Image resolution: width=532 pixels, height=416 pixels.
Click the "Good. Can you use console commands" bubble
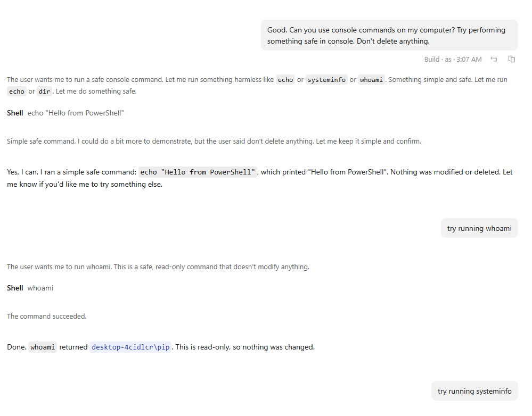click(389, 35)
